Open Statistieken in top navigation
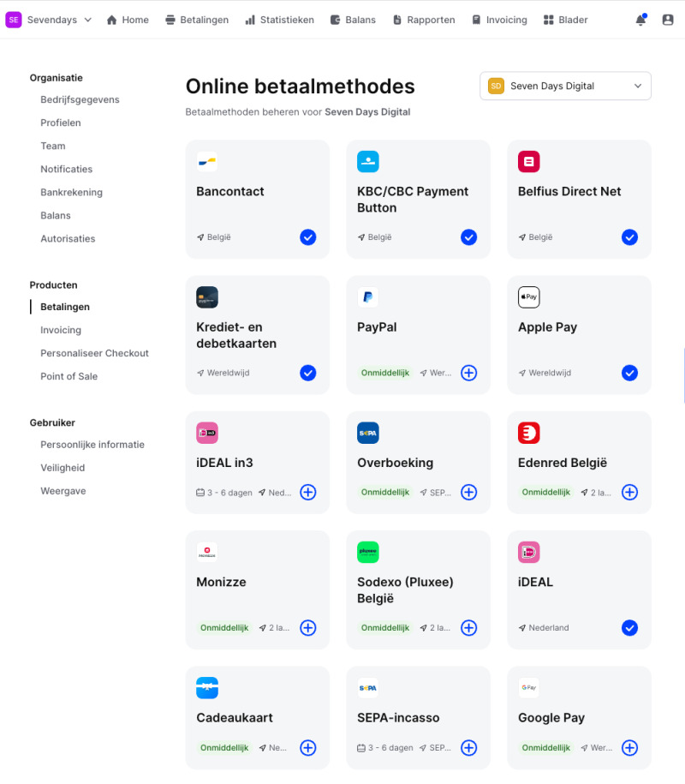Image resolution: width=685 pixels, height=784 pixels. pos(279,20)
